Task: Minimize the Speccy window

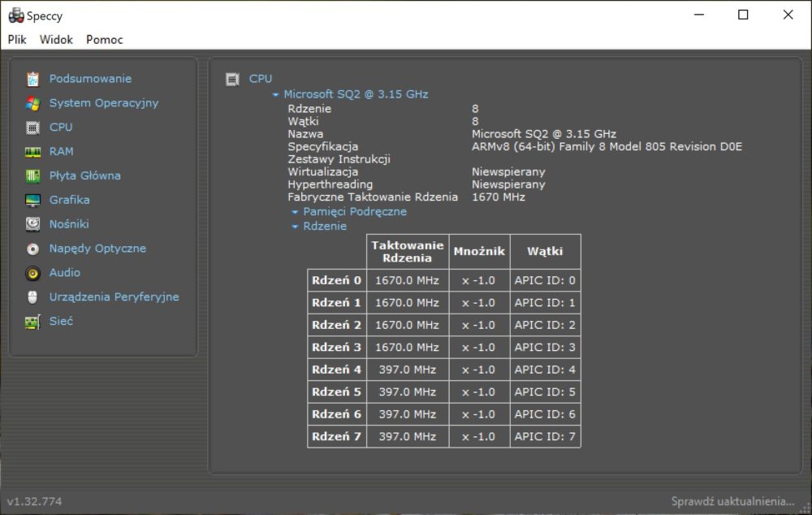Action: tap(699, 15)
